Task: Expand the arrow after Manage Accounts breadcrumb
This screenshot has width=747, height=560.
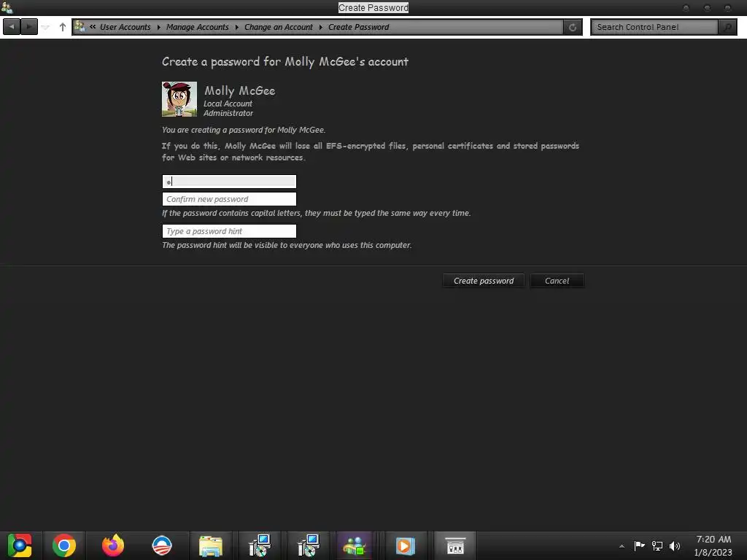Action: pyautogui.click(x=237, y=27)
